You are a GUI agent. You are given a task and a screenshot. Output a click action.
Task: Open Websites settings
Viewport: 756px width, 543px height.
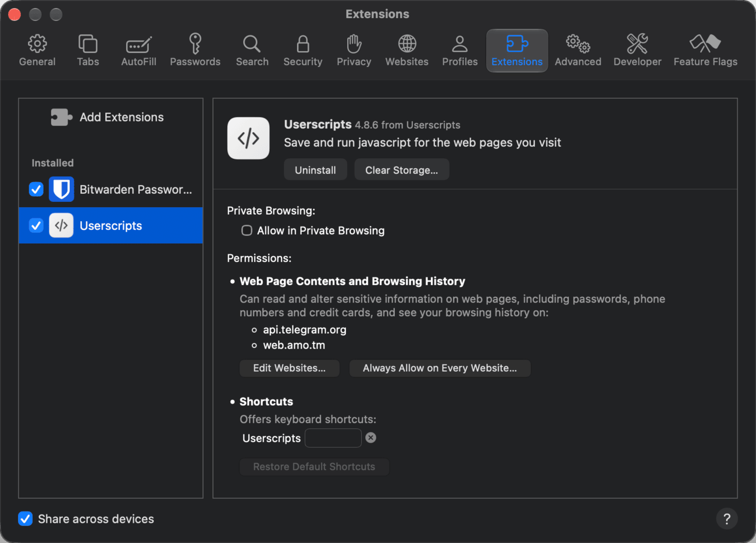406,51
